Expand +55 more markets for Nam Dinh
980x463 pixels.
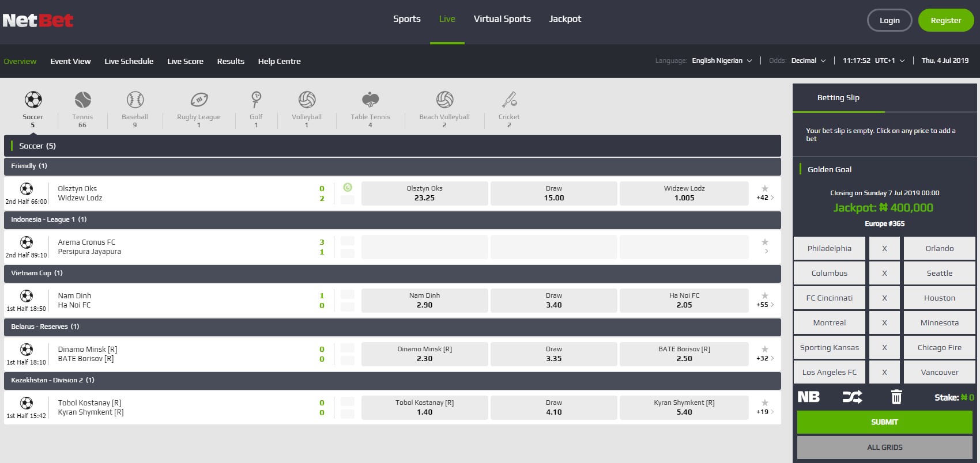pyautogui.click(x=765, y=305)
